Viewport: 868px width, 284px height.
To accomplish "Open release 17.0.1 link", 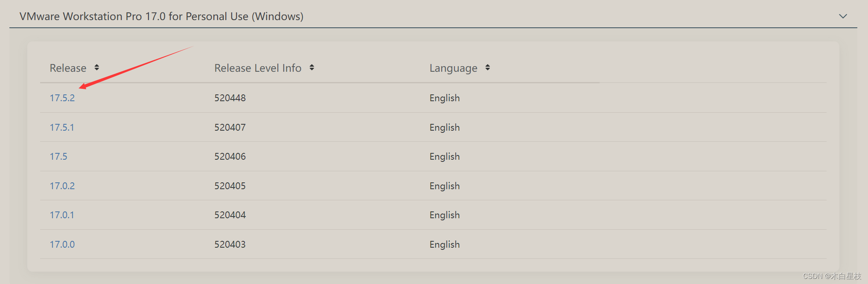I will coord(62,215).
